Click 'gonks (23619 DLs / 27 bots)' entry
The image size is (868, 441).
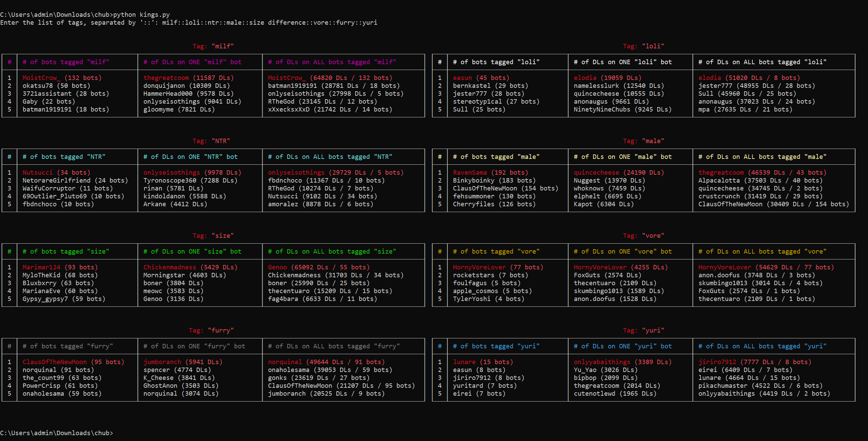[x=319, y=378]
